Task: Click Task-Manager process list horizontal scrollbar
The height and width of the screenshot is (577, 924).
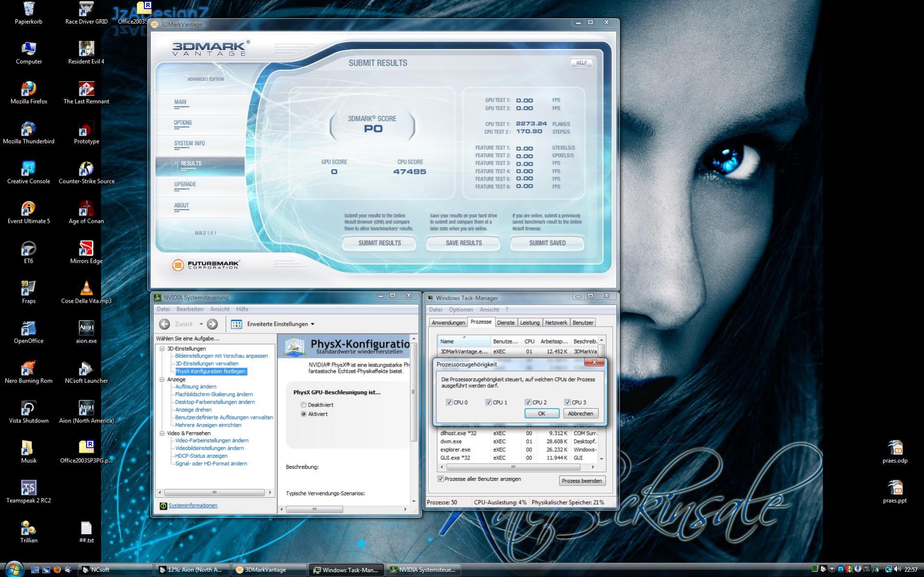Action: coord(518,467)
